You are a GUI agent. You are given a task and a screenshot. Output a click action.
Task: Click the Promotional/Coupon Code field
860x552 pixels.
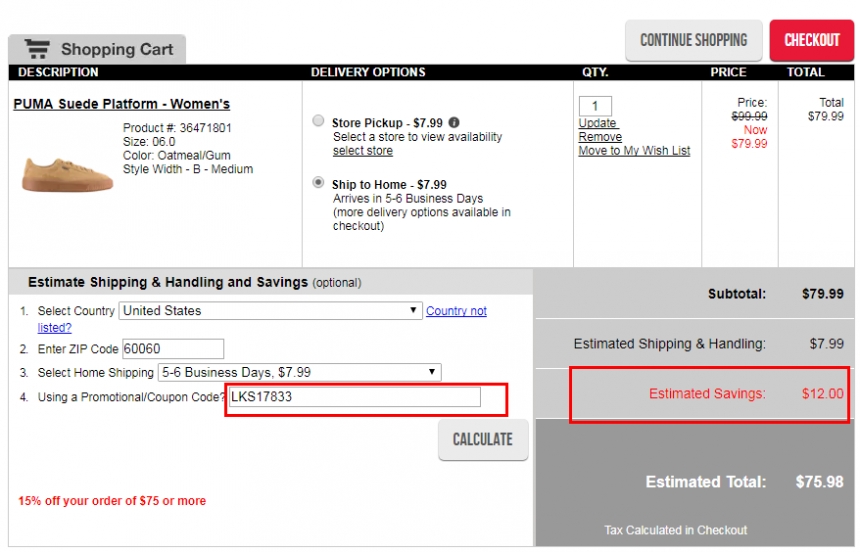point(354,397)
